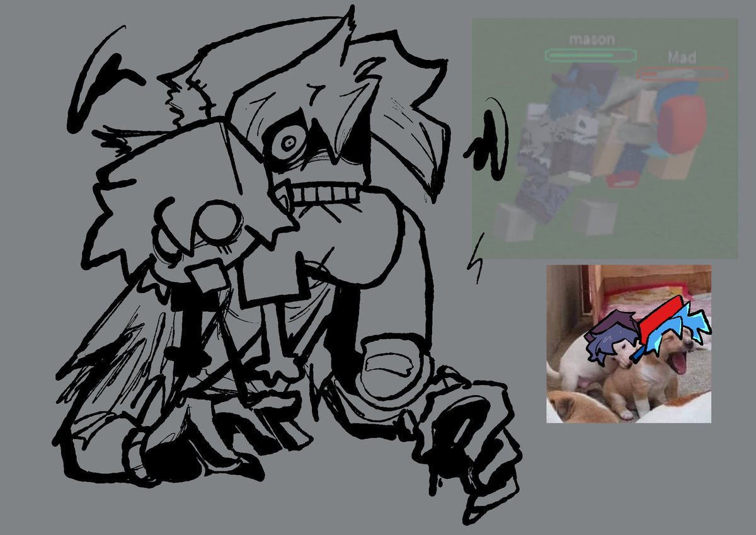Switch to the puppy photo panel
This screenshot has width=756, height=535.
point(630,343)
